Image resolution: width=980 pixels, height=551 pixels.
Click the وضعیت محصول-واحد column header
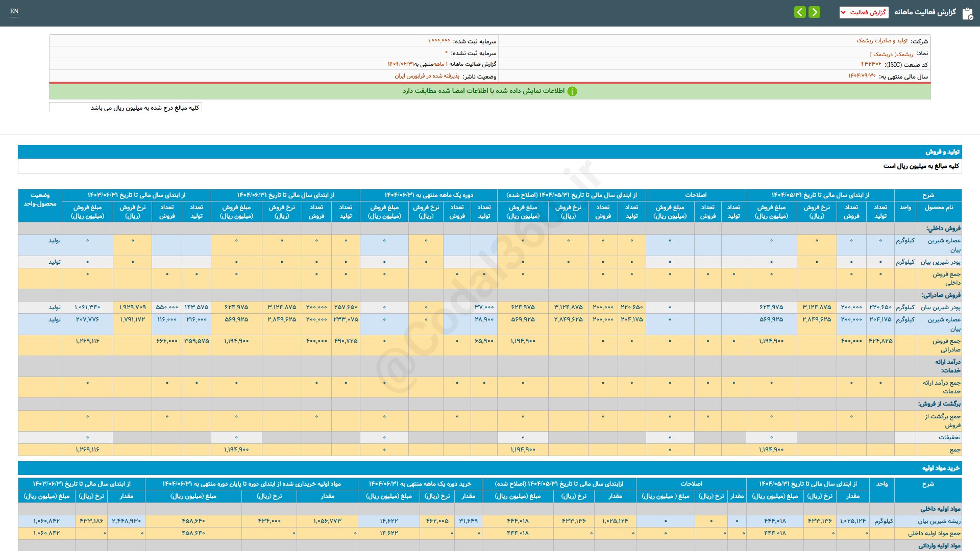[40, 199]
